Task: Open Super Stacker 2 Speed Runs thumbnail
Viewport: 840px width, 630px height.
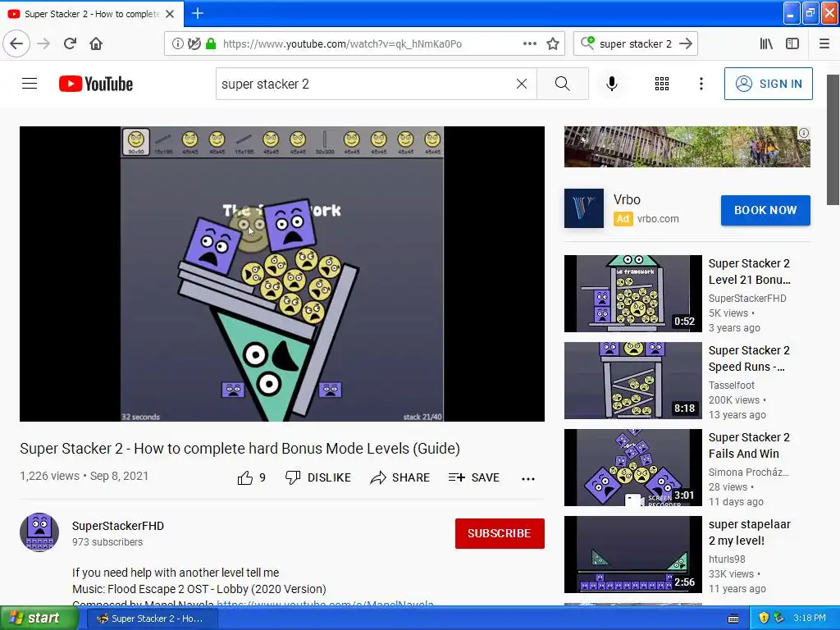Action: coord(632,381)
